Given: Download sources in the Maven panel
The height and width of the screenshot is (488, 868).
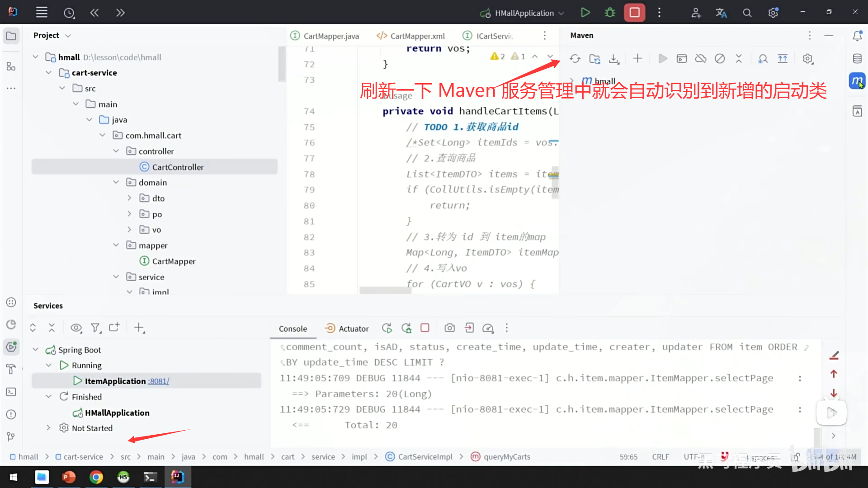Looking at the screenshot, I should click(x=614, y=58).
